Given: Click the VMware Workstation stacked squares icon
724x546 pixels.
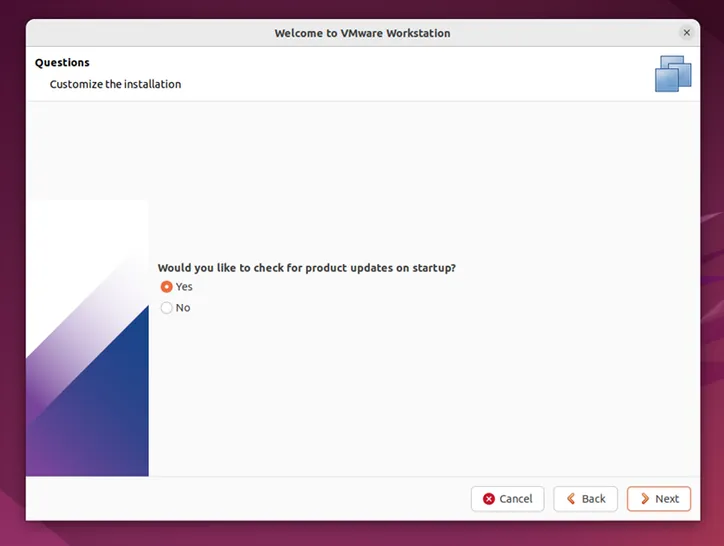Looking at the screenshot, I should [x=673, y=74].
